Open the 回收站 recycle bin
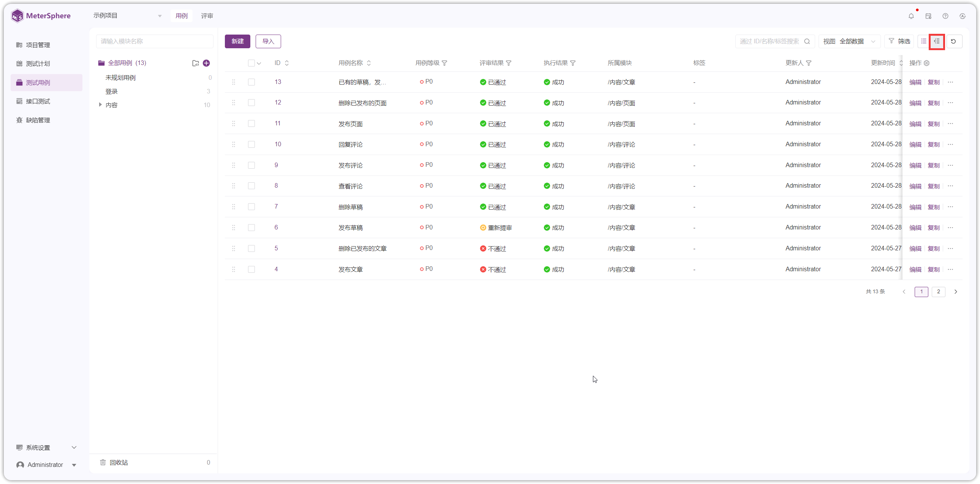This screenshot has height=484, width=980. [x=119, y=462]
